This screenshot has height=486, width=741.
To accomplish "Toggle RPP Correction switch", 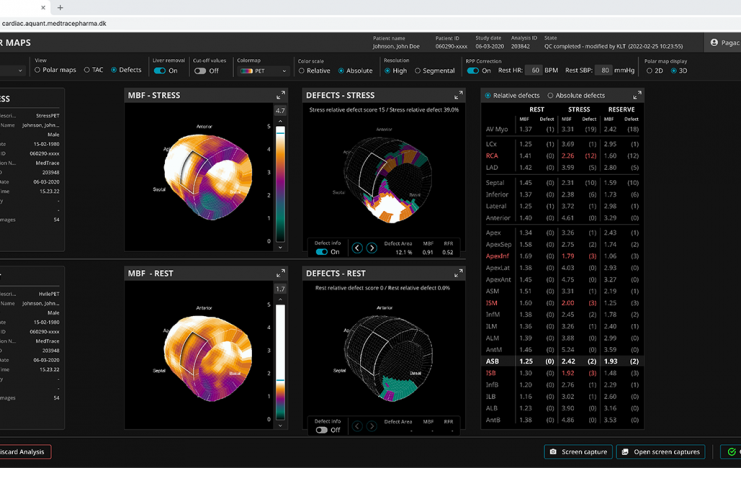I will 473,70.
